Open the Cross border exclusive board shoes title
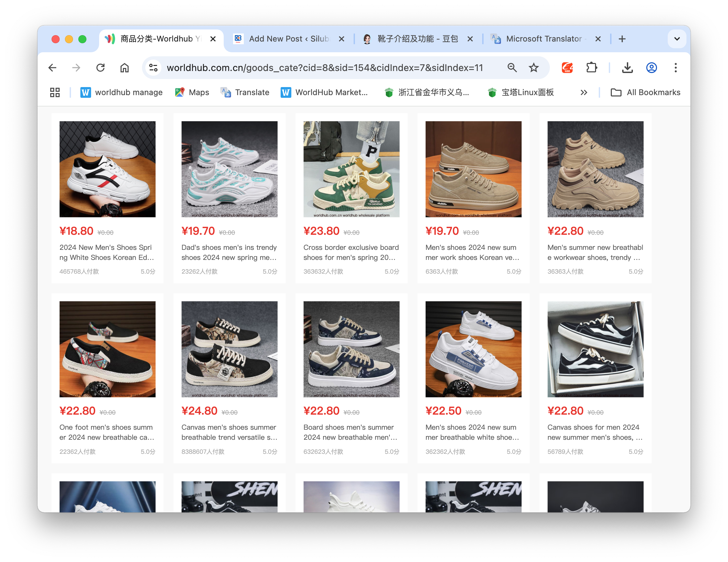This screenshot has height=562, width=728. 351,252
